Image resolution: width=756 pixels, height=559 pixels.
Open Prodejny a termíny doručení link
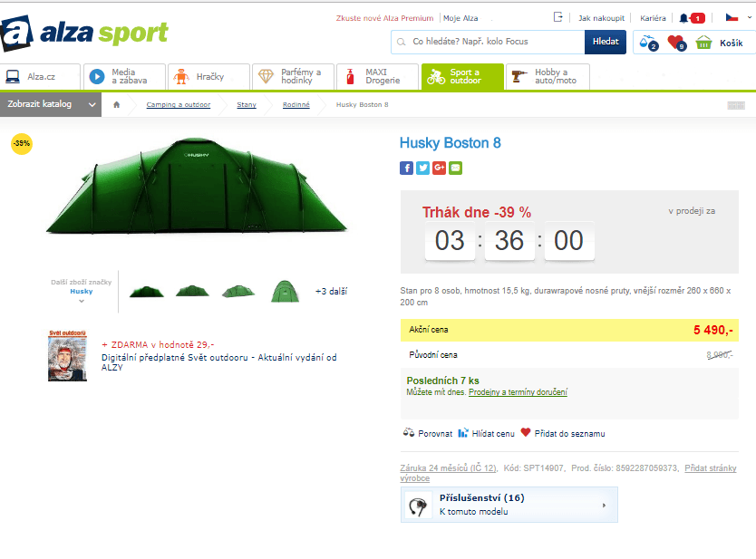[x=518, y=392]
